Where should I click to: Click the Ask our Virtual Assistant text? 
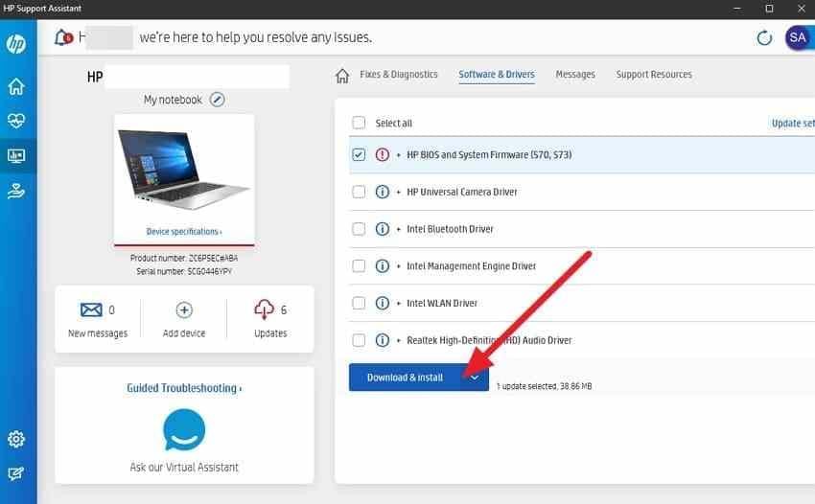pyautogui.click(x=184, y=467)
